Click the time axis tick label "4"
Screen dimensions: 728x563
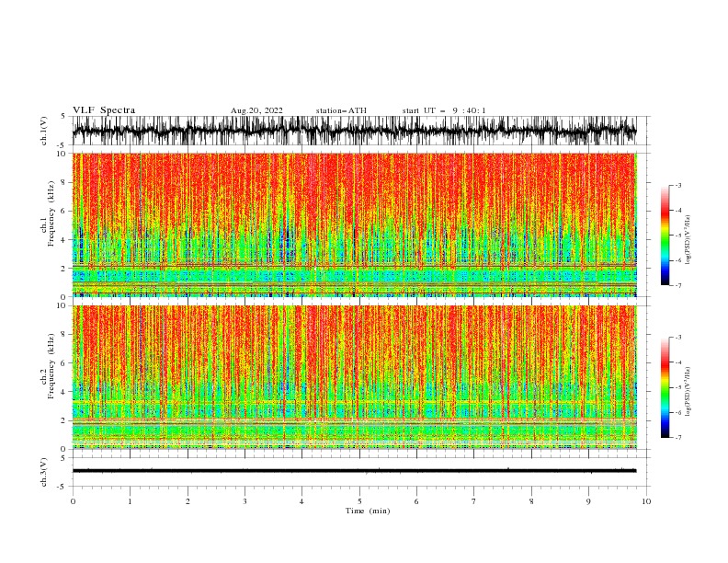click(x=301, y=501)
